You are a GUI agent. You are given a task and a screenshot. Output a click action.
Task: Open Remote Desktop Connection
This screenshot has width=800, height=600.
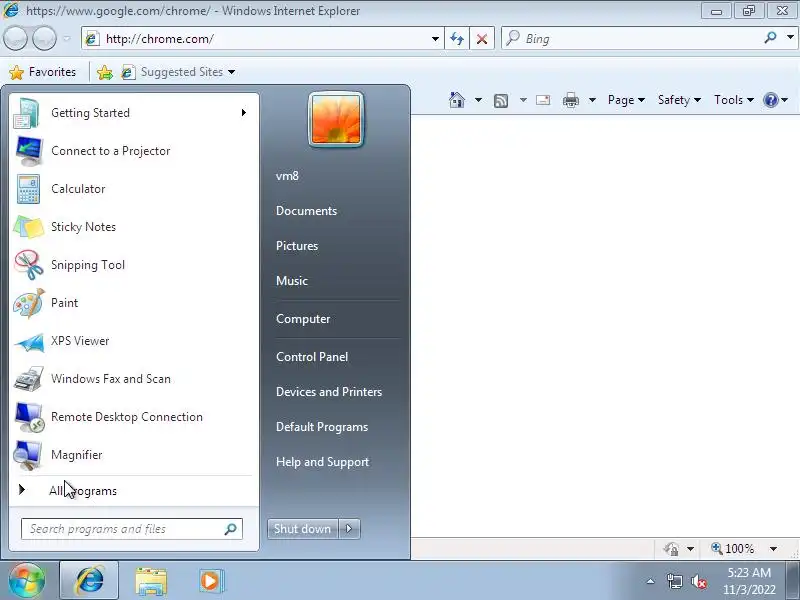point(134,417)
